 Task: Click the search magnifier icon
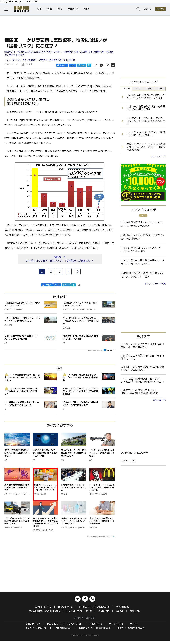click(138, 9)
